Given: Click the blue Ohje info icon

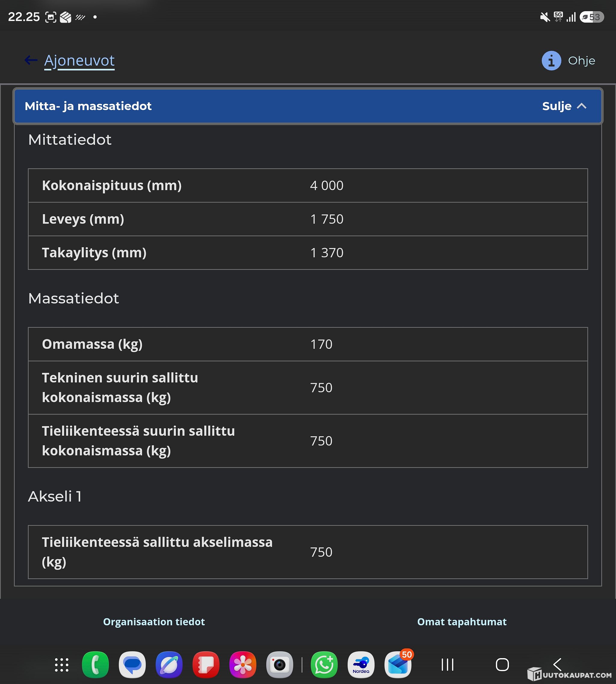Looking at the screenshot, I should (551, 60).
